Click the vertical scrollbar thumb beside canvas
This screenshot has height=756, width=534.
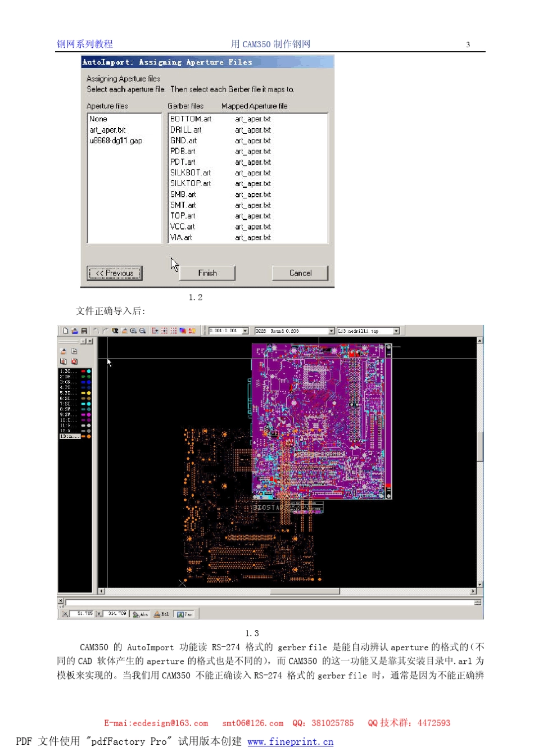479,446
